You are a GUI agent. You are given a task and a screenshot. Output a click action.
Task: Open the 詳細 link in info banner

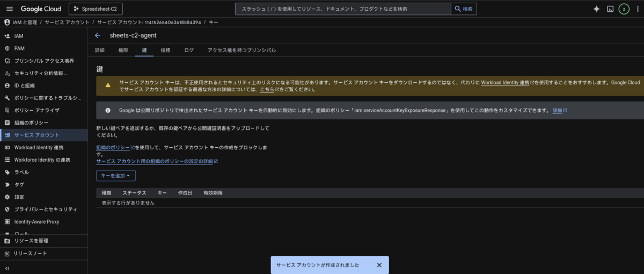tap(560, 110)
